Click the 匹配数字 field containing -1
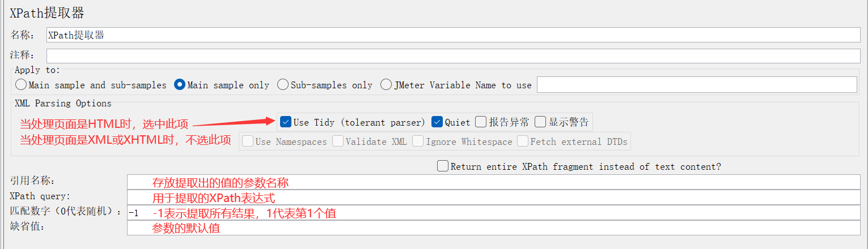Screen dimensions: 868x249 click(493, 213)
